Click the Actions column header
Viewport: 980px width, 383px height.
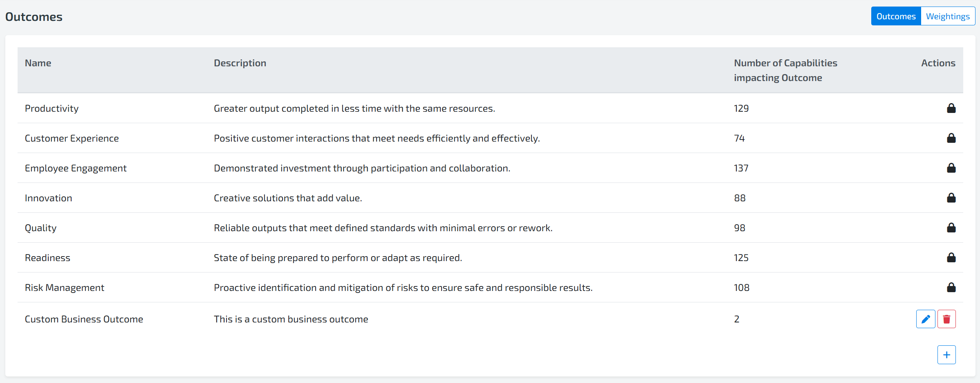click(938, 63)
